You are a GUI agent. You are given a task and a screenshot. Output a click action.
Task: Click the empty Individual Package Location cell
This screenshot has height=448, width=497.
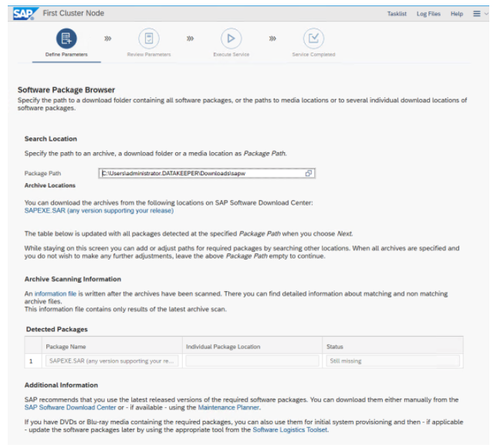(x=252, y=361)
